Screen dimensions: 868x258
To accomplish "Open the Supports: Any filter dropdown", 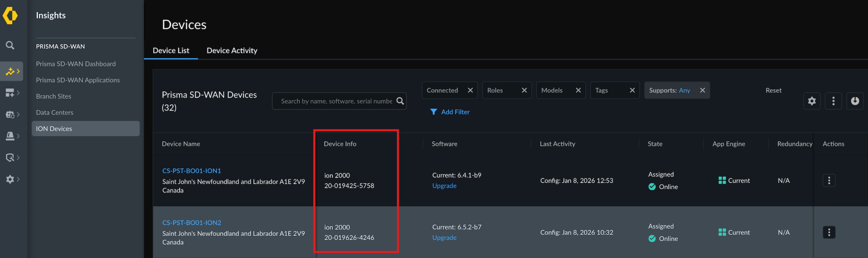I will tap(677, 90).
